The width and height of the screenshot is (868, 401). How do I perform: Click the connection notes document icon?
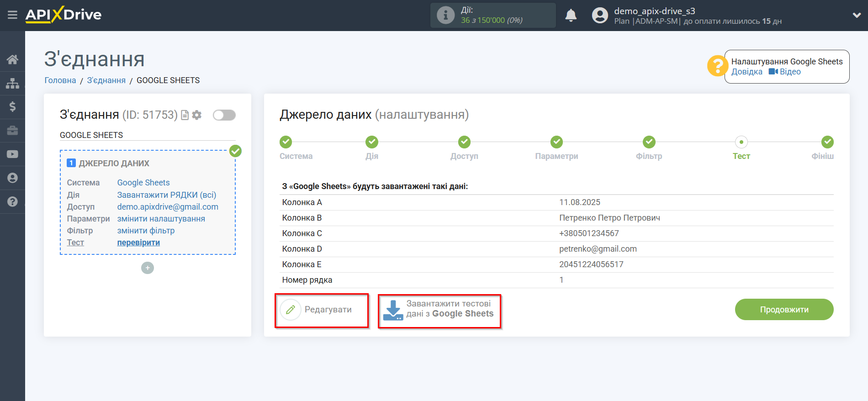[185, 115]
